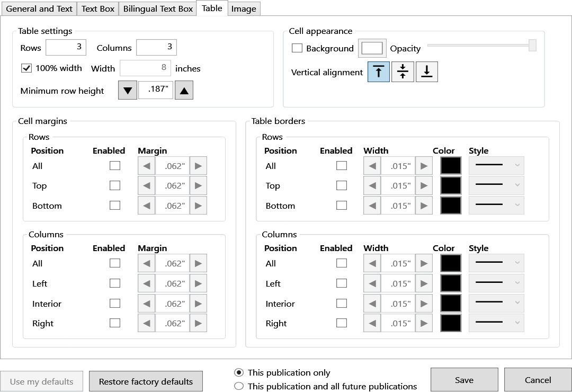Open border color swatch for All rows
The width and height of the screenshot is (572, 392).
coord(451,166)
